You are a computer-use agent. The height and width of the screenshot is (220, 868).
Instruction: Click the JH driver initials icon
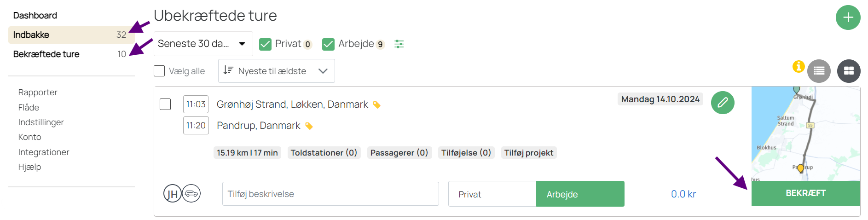pyautogui.click(x=172, y=193)
